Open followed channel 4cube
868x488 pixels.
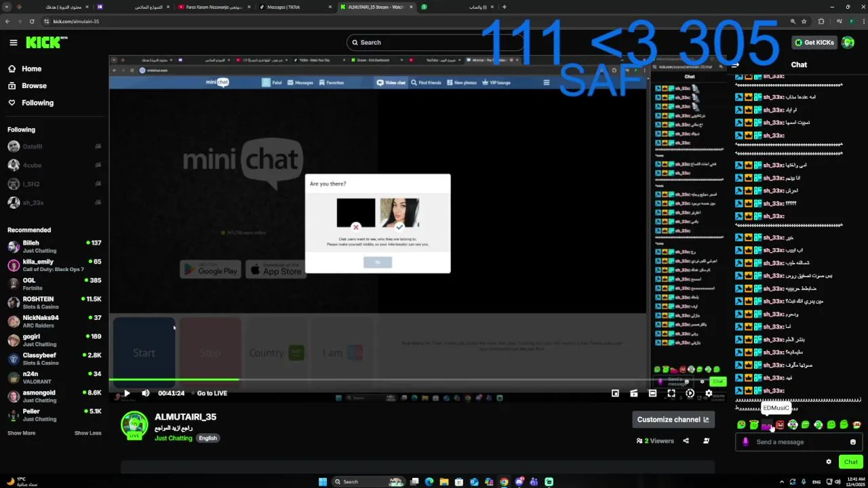tap(54, 165)
